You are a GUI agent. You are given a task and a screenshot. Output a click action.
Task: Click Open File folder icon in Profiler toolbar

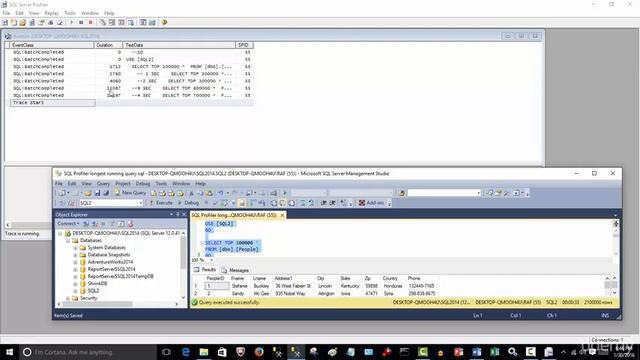click(x=23, y=22)
